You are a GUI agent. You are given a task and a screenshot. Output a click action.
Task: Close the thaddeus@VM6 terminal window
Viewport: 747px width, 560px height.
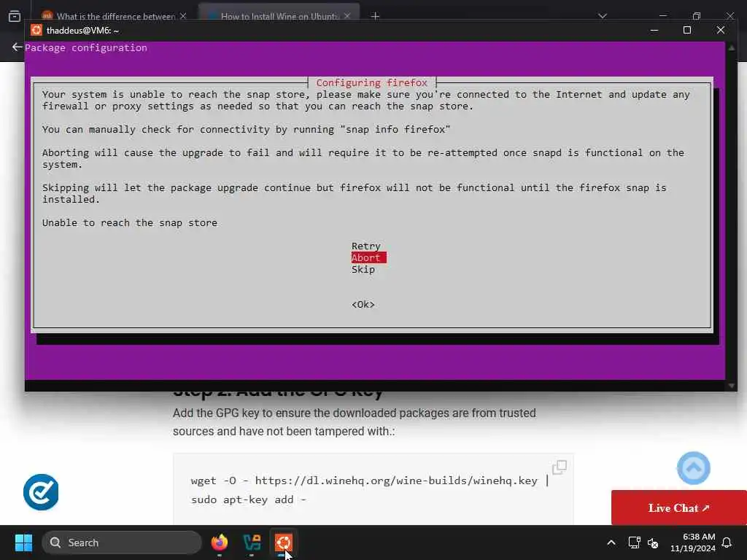pos(720,31)
